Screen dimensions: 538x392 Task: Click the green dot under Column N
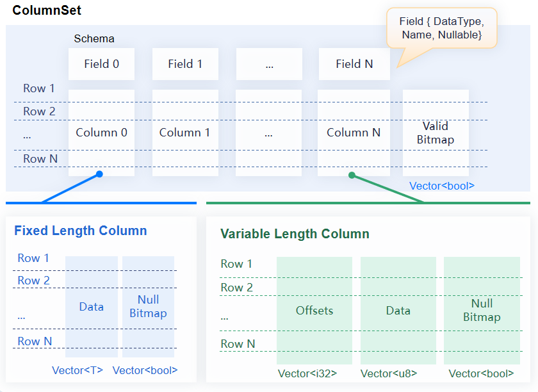[x=352, y=175]
